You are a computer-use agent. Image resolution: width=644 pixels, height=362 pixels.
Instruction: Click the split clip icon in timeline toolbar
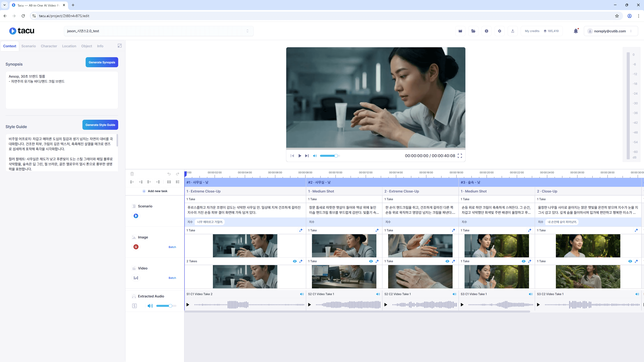[169, 182]
